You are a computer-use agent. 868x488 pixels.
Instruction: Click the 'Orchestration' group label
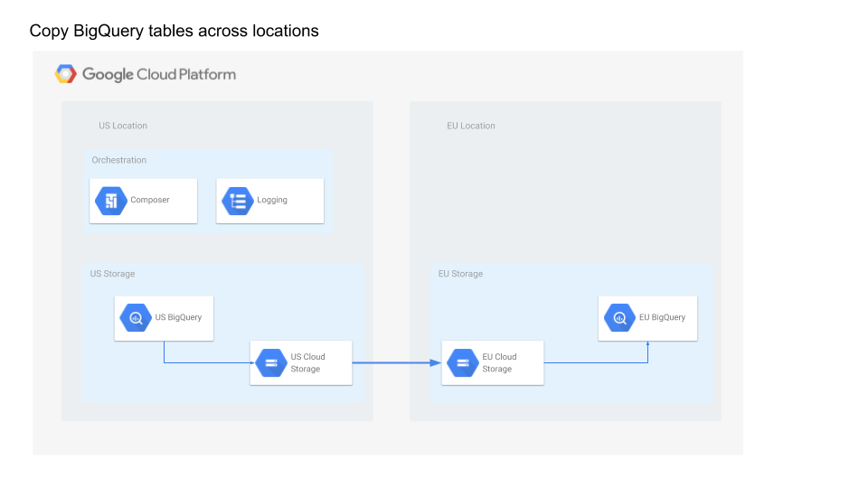click(119, 160)
